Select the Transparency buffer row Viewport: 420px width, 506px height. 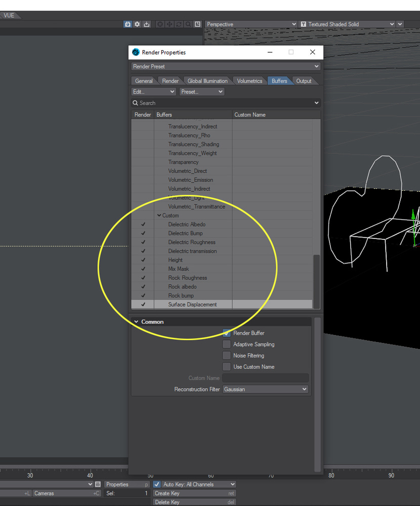coord(222,162)
